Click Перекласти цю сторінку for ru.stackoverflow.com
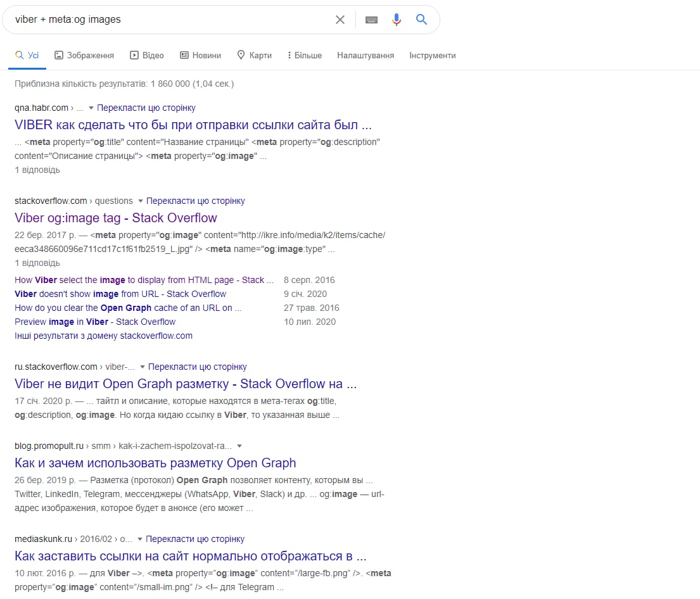Image resolution: width=700 pixels, height=599 pixels. pyautogui.click(x=197, y=367)
